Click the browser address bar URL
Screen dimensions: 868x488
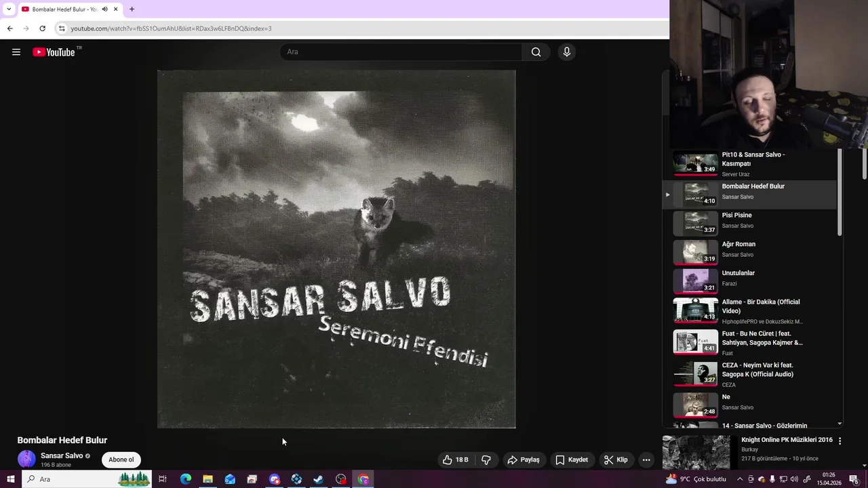[171, 28]
